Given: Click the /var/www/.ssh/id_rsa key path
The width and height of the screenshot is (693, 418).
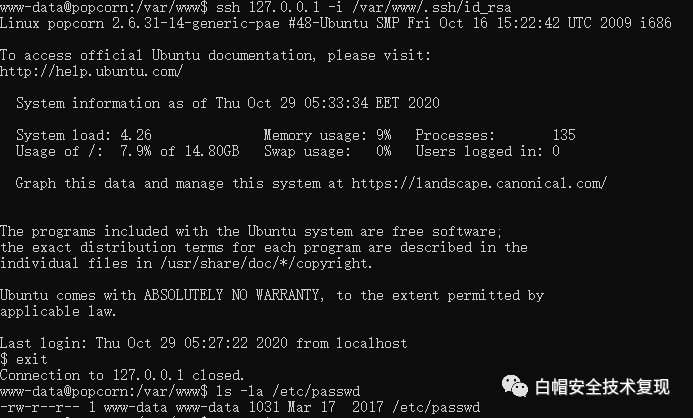Looking at the screenshot, I should tap(407, 7).
